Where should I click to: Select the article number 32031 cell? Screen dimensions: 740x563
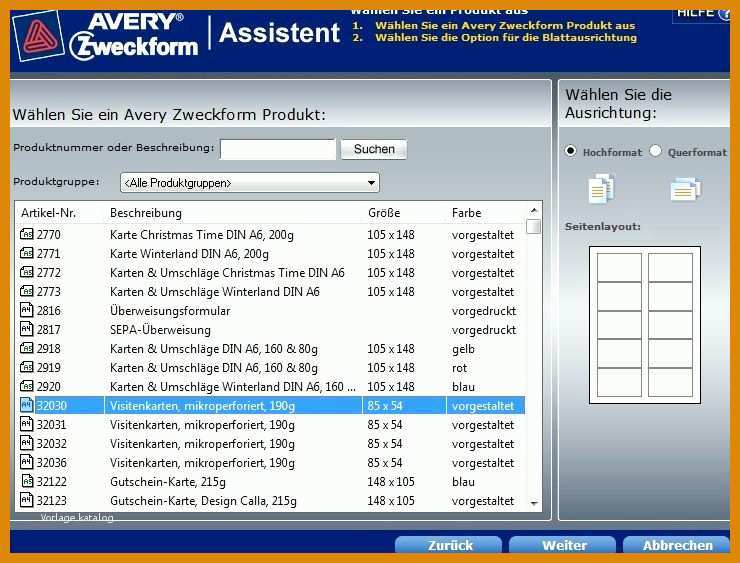pyautogui.click(x=51, y=425)
